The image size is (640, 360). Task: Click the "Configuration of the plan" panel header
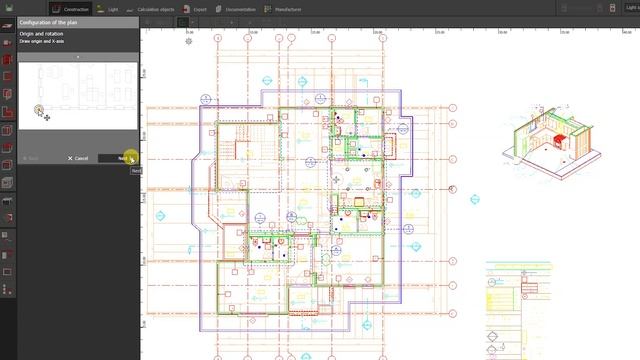click(78, 22)
